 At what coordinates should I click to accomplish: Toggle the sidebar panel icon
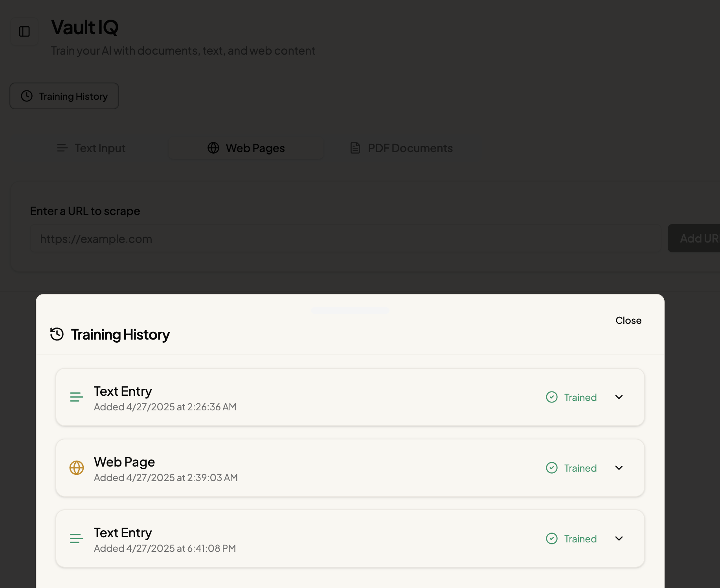(24, 31)
